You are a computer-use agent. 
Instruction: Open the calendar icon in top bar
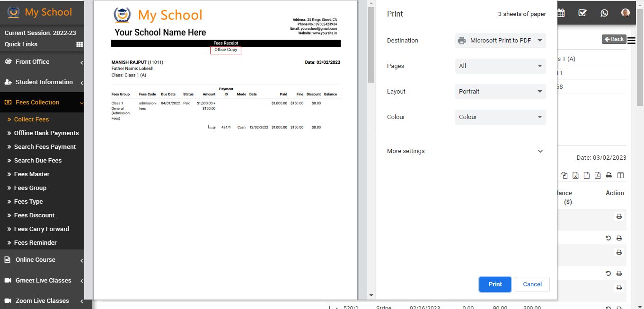click(561, 13)
